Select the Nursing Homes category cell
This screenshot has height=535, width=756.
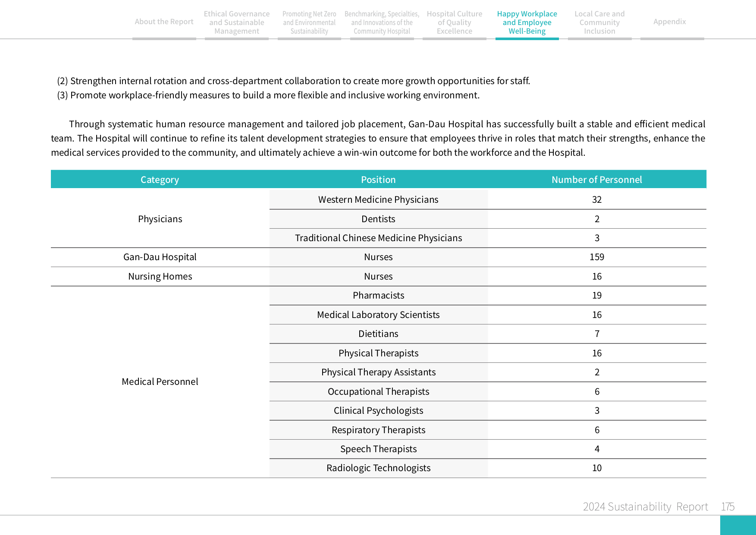(x=160, y=277)
